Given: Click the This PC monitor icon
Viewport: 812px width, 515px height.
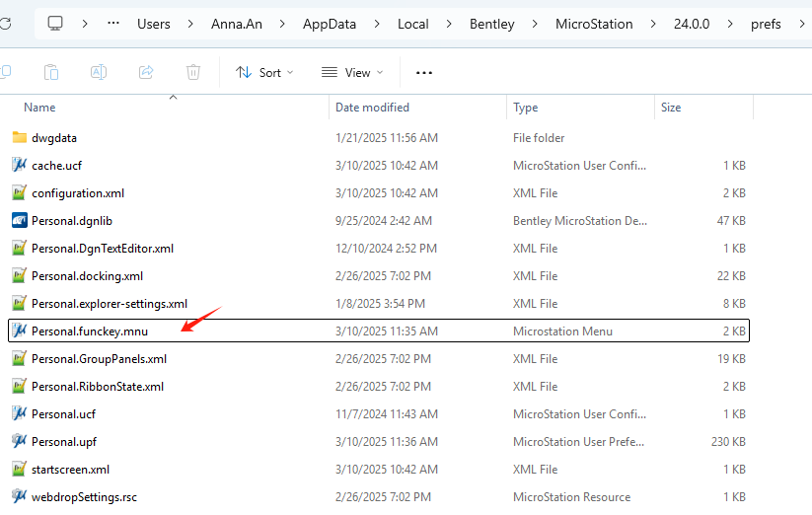Looking at the screenshot, I should tap(55, 24).
